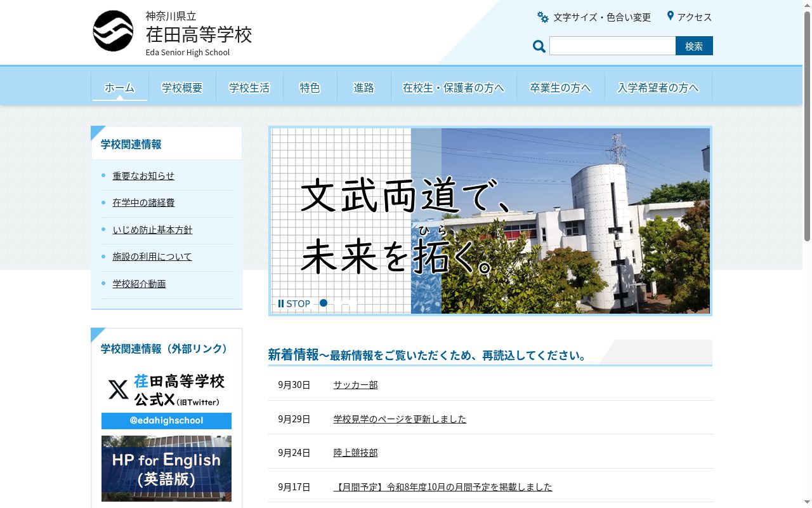This screenshot has height=508, width=812.
Task: Open the 陸上競技部 news item
Action: 355,453
